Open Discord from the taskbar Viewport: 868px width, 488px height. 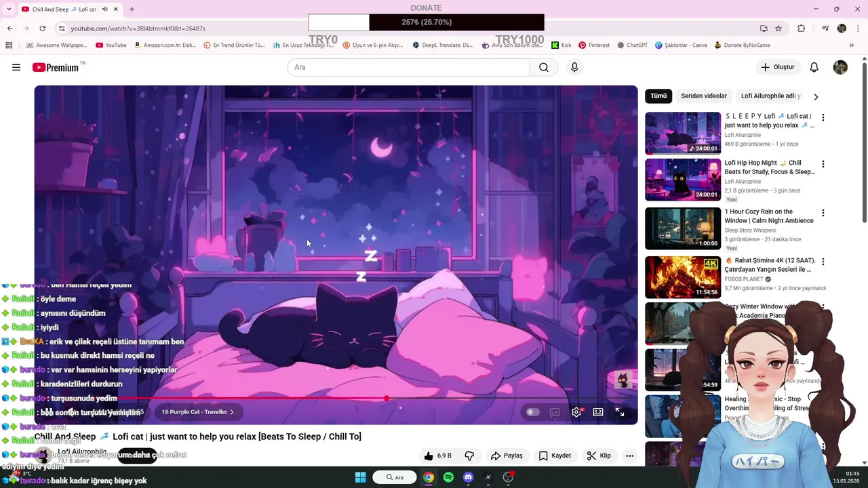point(468,477)
